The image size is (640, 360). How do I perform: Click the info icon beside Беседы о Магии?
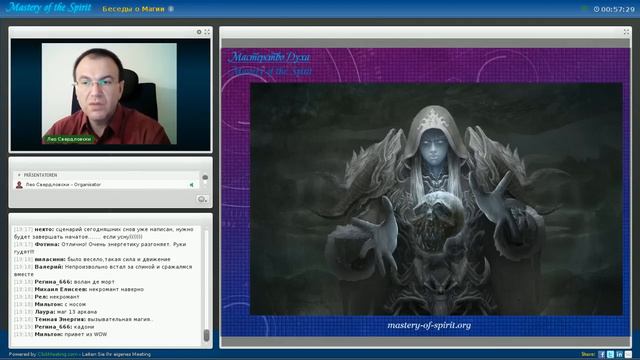coord(171,9)
